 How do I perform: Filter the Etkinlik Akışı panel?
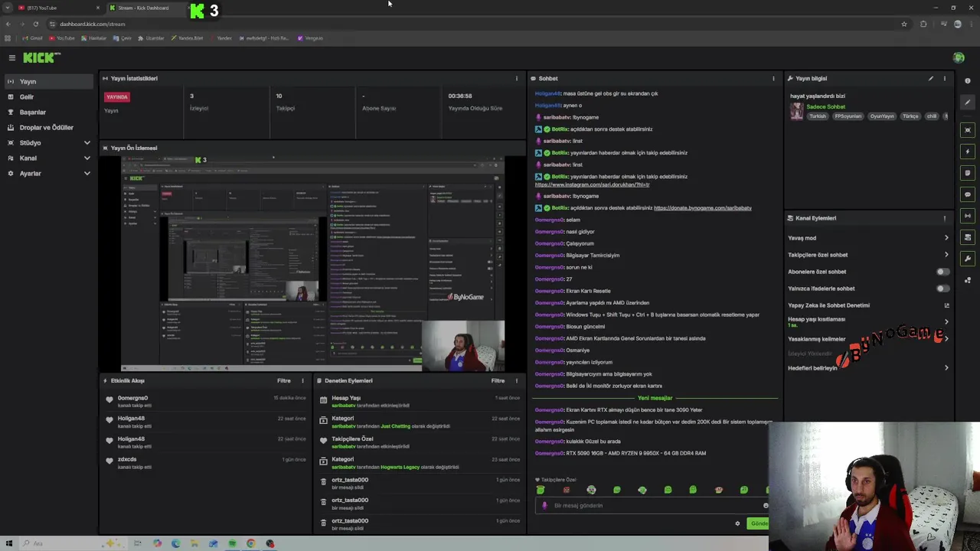click(x=283, y=380)
